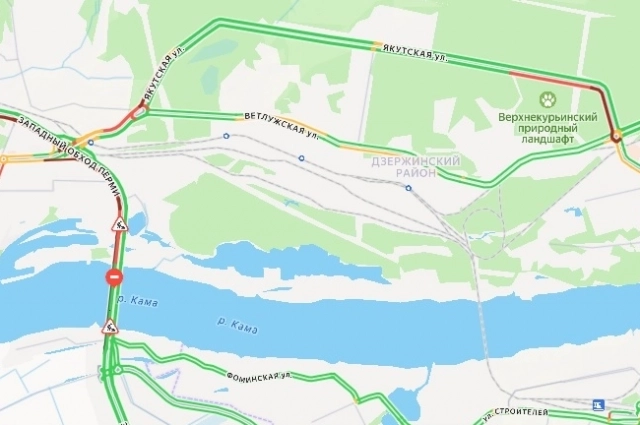
Task: Select the Фоминская ул. street label
Action: (259, 377)
